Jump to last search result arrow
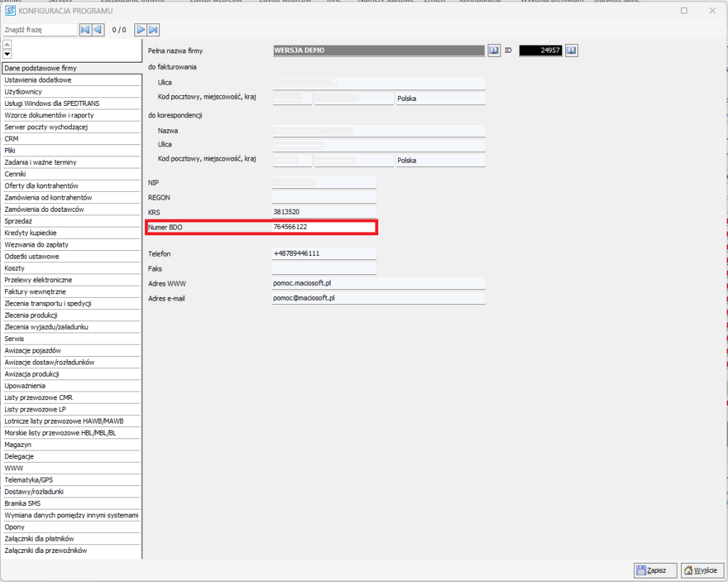Image resolution: width=728 pixels, height=582 pixels. coord(154,30)
